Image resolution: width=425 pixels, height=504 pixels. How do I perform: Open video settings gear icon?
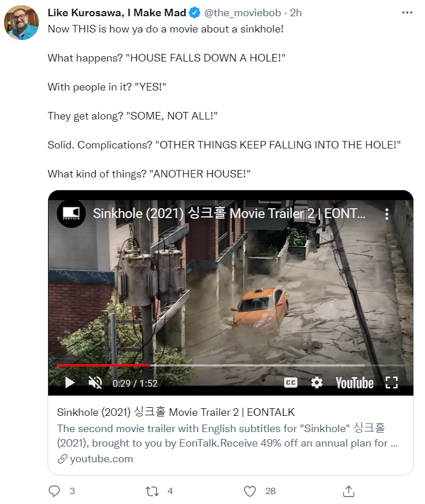point(317,383)
